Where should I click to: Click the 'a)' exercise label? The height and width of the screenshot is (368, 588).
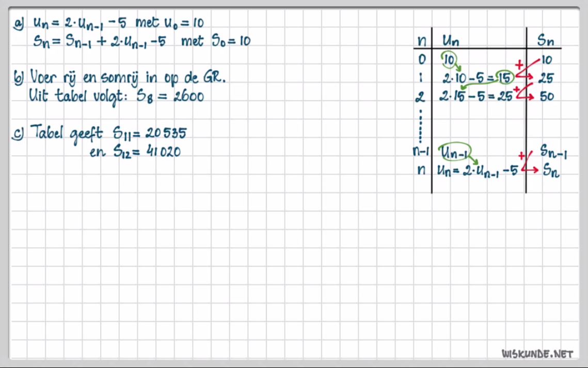pyautogui.click(x=19, y=24)
